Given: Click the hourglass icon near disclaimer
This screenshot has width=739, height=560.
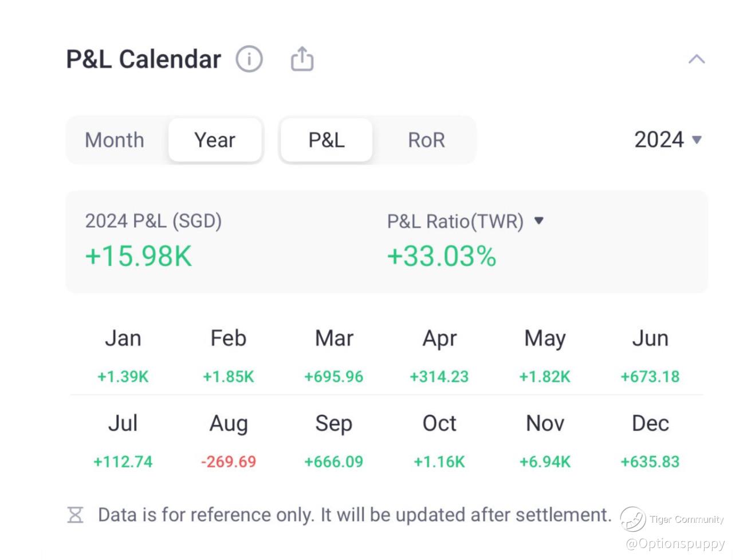Looking at the screenshot, I should (x=75, y=515).
